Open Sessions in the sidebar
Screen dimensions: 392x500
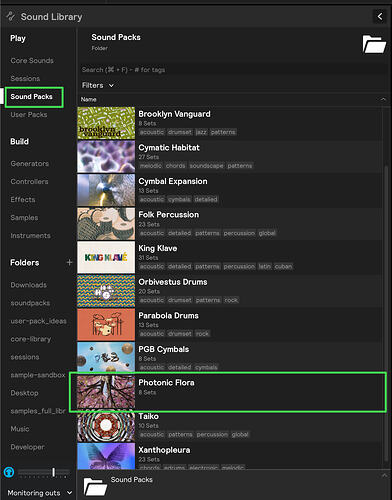tap(25, 78)
